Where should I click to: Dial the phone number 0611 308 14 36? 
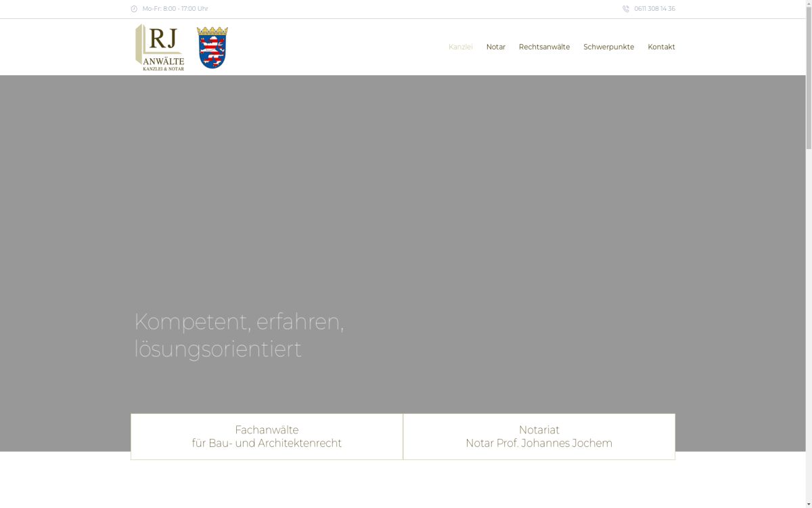[654, 9]
